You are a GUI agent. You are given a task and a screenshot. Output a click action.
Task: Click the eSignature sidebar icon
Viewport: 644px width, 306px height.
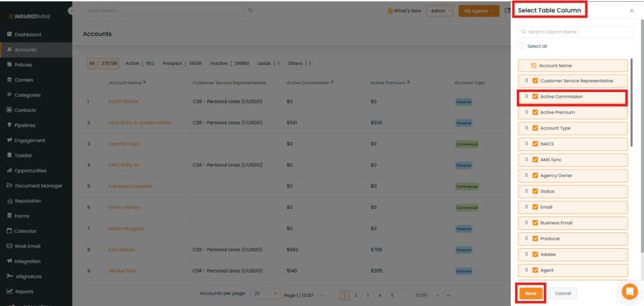click(9, 276)
